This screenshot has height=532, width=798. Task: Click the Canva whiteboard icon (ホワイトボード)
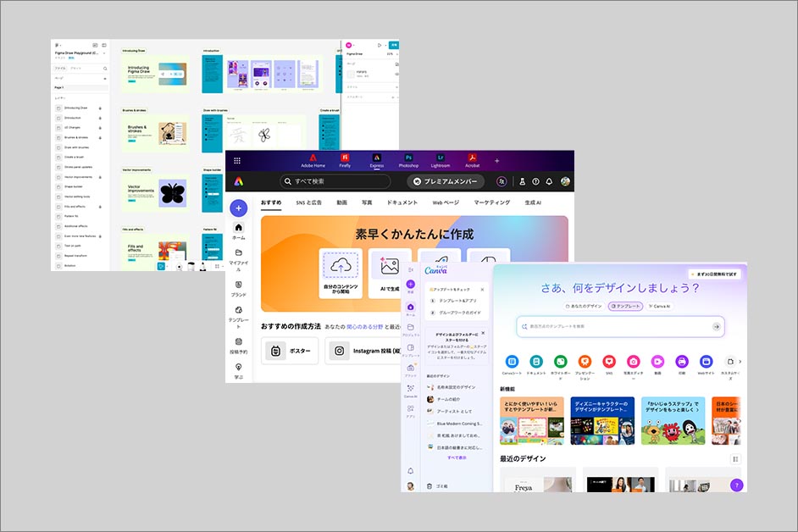click(560, 362)
